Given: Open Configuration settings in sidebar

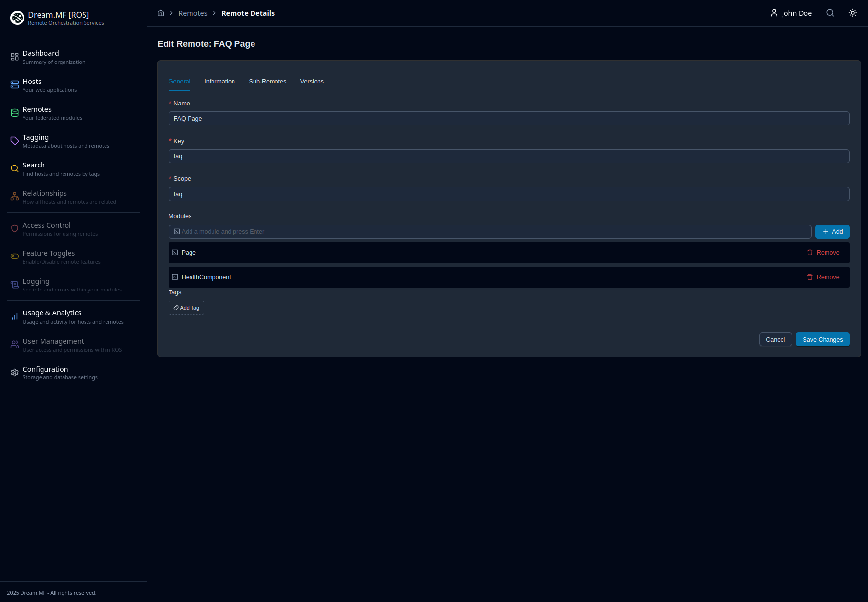Looking at the screenshot, I should coord(45,373).
